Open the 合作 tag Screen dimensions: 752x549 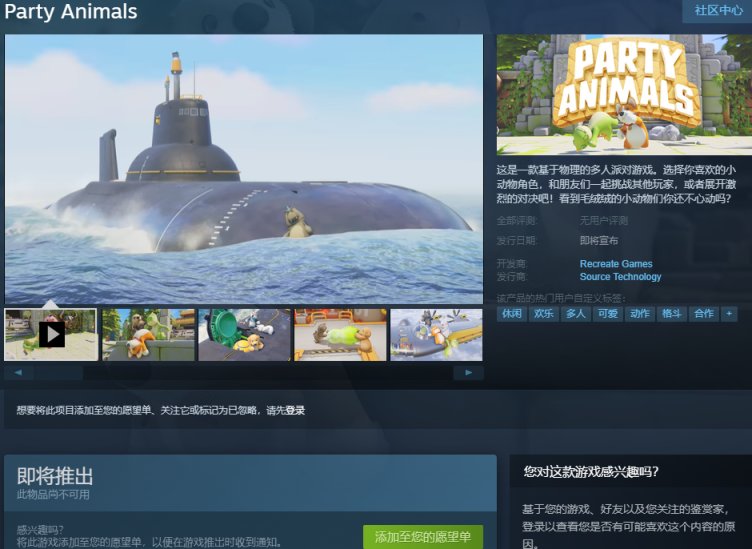[x=704, y=313]
